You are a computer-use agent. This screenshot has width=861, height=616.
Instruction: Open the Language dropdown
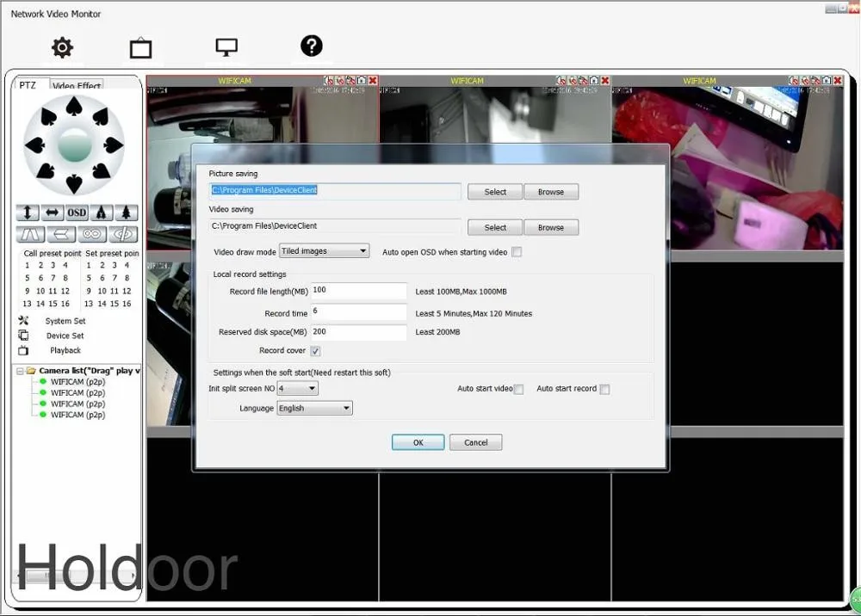click(x=314, y=408)
